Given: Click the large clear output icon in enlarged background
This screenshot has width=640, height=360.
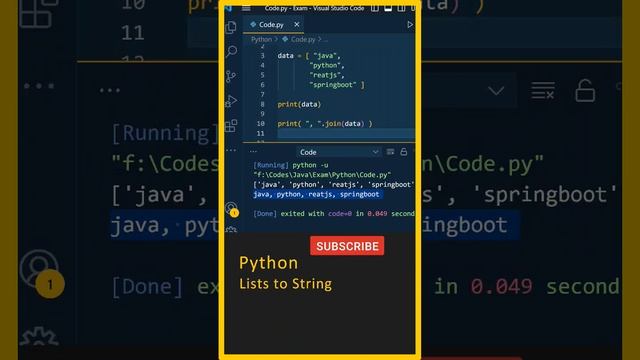Looking at the screenshot, I should (543, 91).
